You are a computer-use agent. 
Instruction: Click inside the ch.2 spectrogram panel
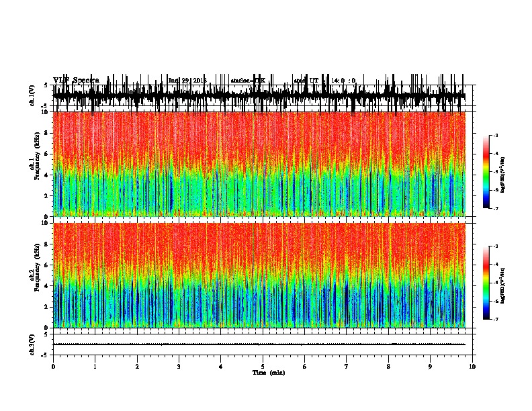(259, 275)
